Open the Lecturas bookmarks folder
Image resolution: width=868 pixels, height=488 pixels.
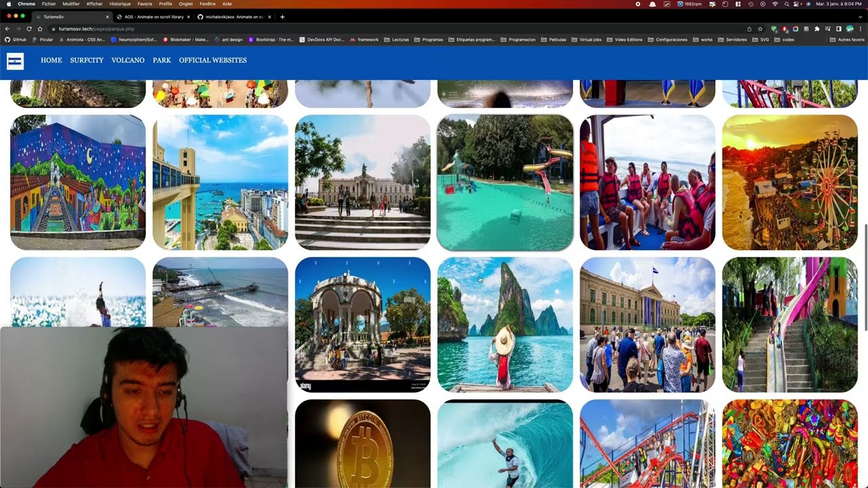click(x=396, y=39)
